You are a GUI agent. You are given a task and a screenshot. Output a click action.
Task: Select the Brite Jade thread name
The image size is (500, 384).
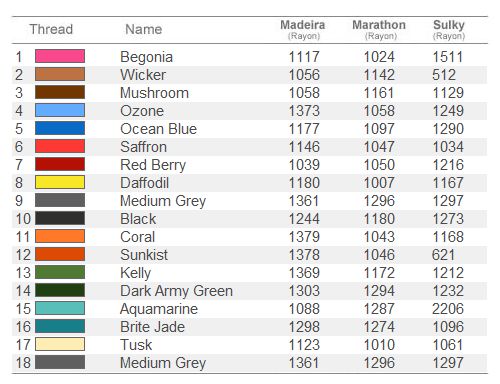(x=152, y=327)
